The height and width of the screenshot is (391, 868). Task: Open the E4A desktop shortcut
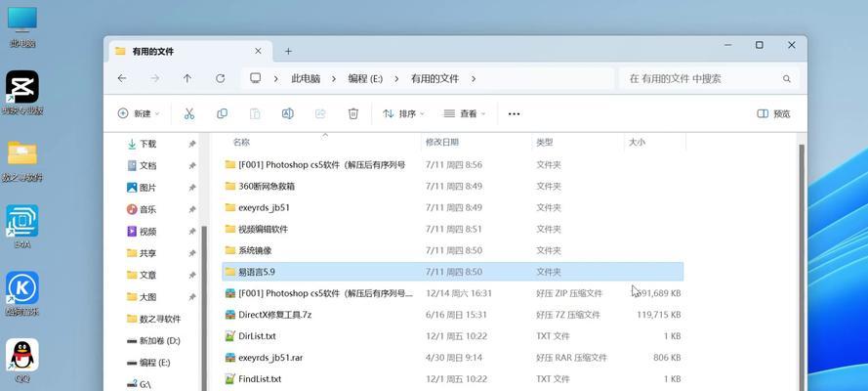tap(22, 226)
